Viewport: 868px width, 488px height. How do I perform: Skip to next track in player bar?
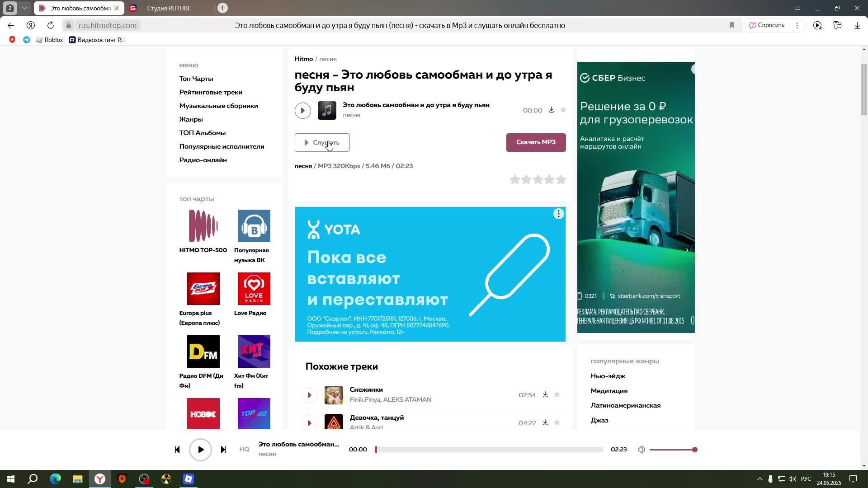(223, 450)
